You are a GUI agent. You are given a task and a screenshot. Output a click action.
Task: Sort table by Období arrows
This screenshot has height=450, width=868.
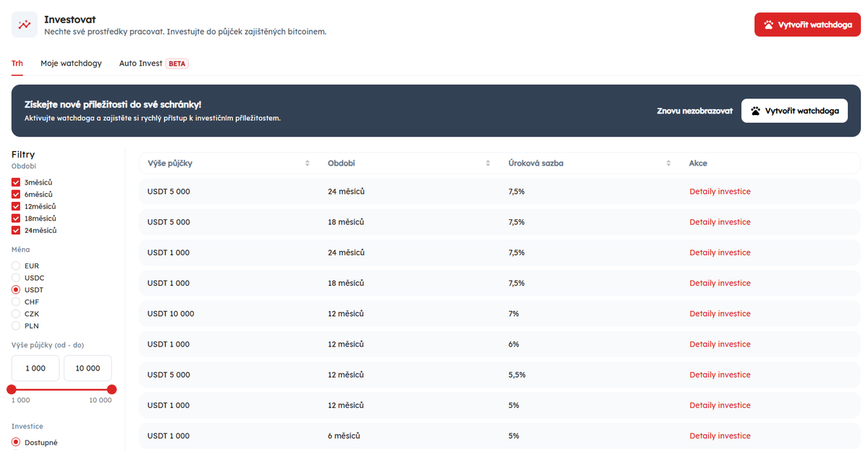click(488, 164)
